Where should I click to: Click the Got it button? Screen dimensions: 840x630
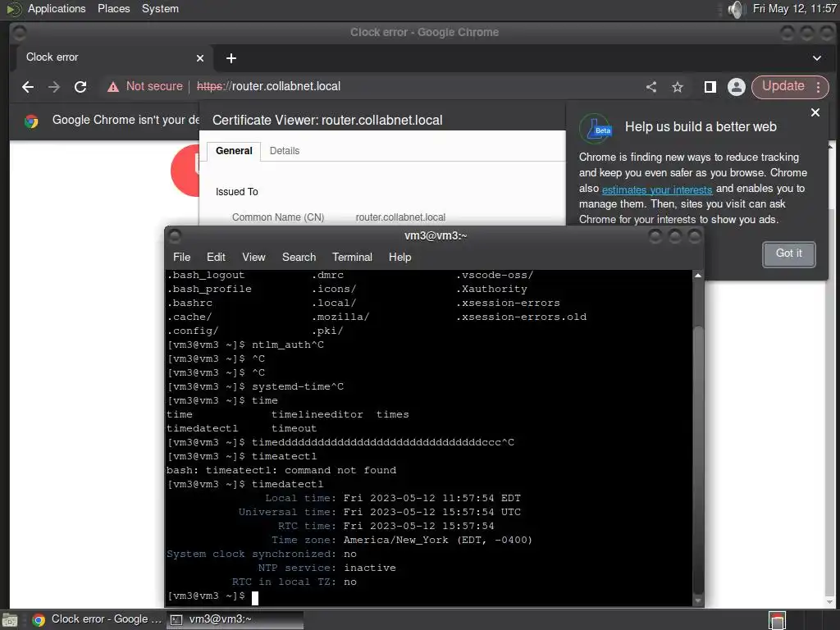pyautogui.click(x=788, y=254)
